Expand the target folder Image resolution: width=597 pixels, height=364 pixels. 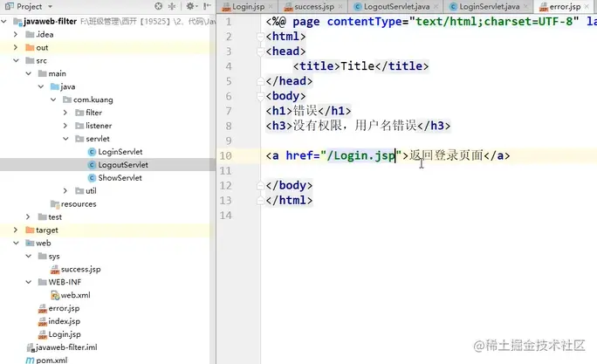(x=16, y=230)
